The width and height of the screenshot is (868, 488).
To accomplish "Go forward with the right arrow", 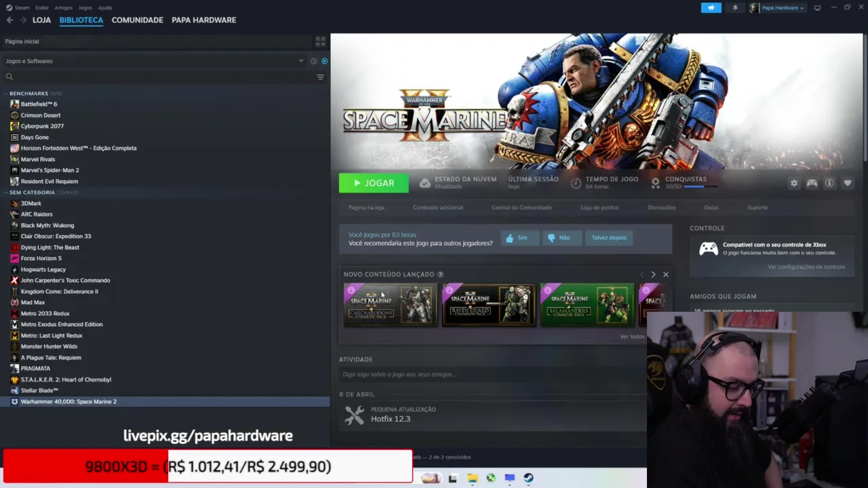I will pyautogui.click(x=22, y=20).
